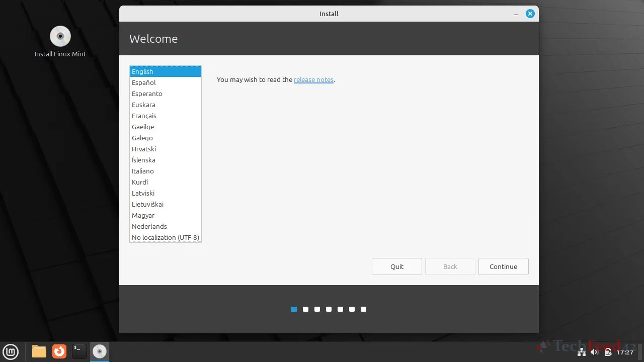The height and width of the screenshot is (362, 644).
Task: Close the Install window
Action: (x=530, y=14)
